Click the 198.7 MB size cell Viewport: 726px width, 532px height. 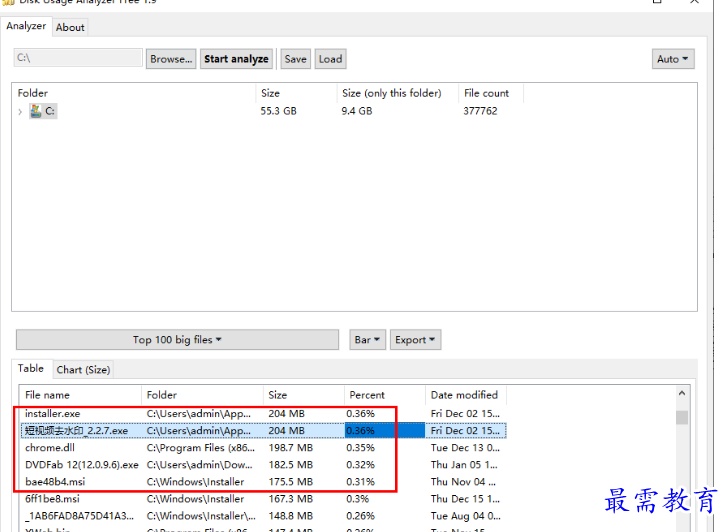(290, 448)
